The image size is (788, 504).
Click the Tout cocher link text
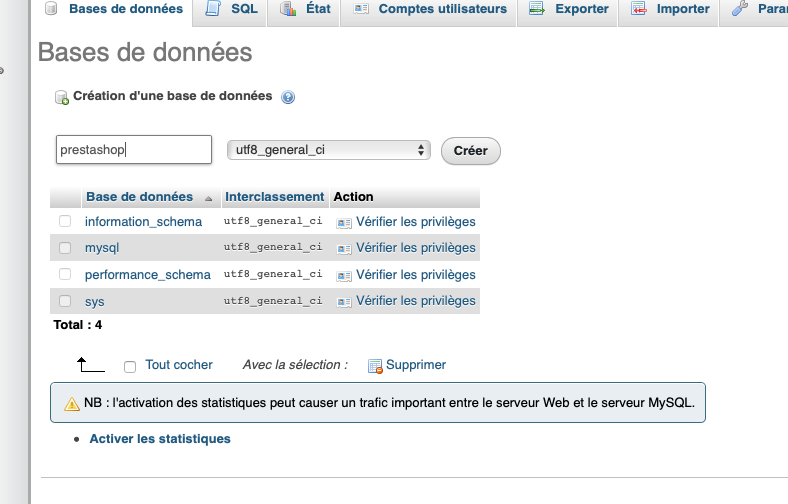pyautogui.click(x=179, y=365)
